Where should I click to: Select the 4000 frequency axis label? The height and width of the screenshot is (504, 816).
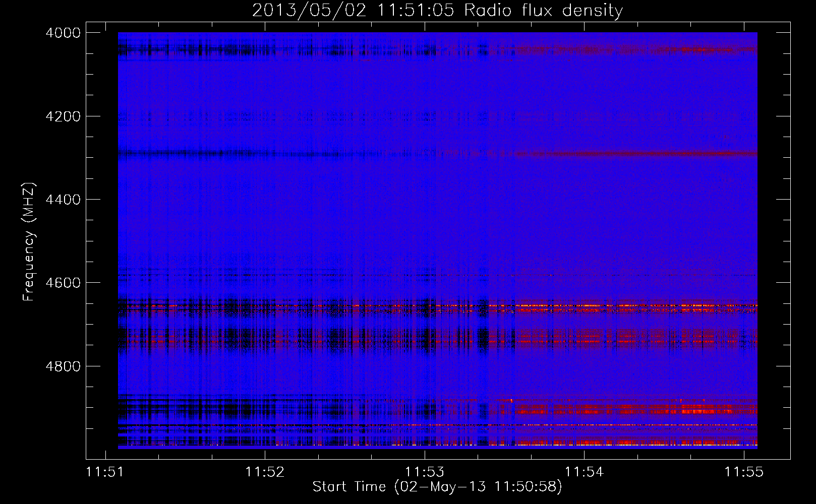63,33
